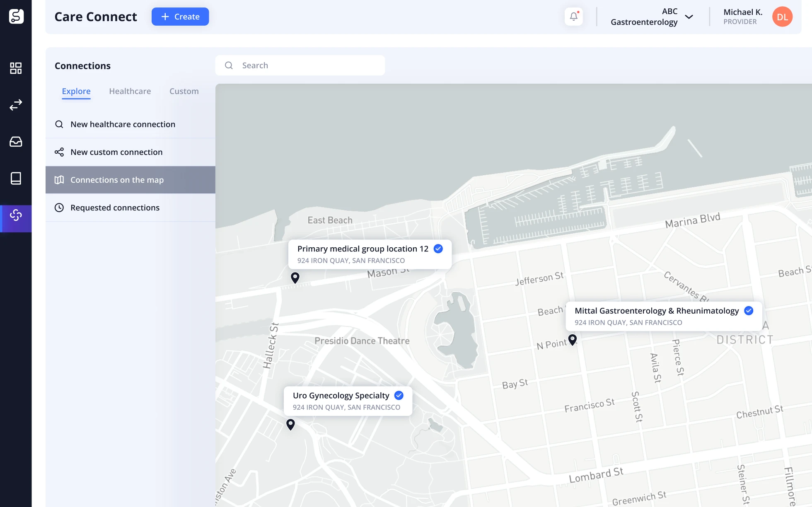Select the connections link sidebar icon
812x507 pixels.
coord(16,215)
